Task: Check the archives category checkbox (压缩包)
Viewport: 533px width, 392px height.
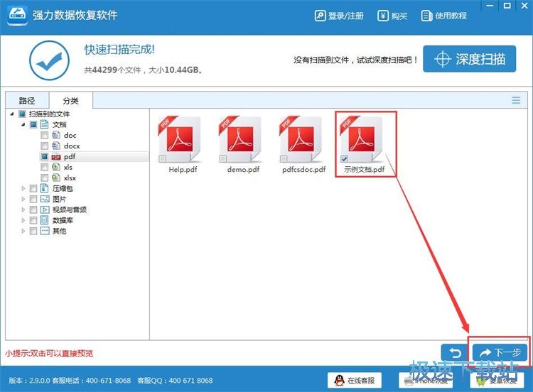Action: (33, 188)
